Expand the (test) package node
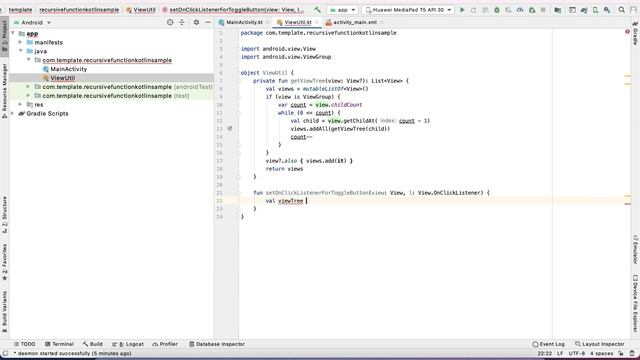 [28, 96]
